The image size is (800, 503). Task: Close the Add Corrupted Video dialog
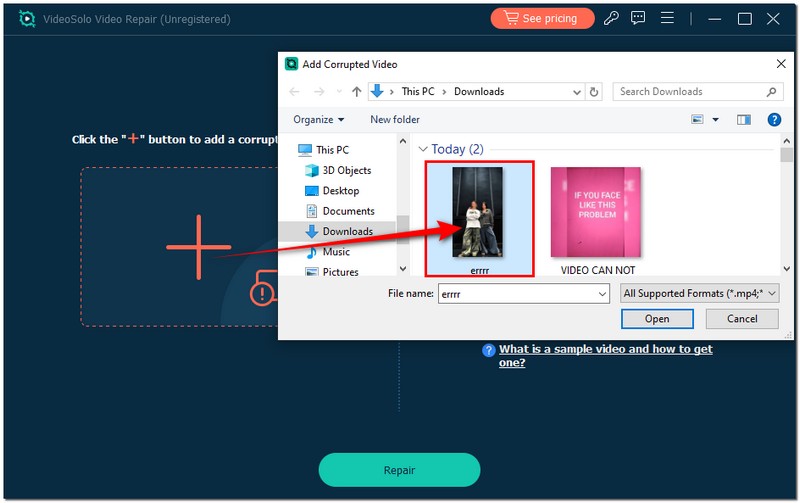tap(781, 64)
